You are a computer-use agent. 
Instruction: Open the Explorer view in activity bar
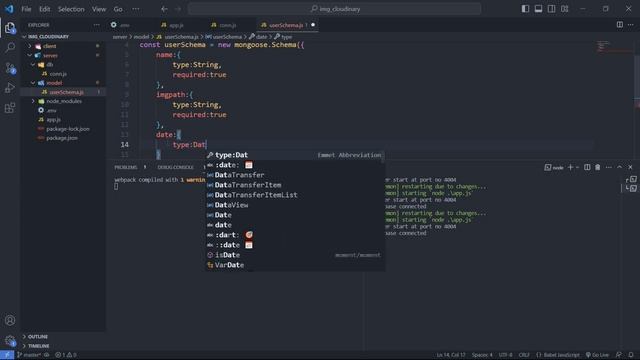pos(10,28)
